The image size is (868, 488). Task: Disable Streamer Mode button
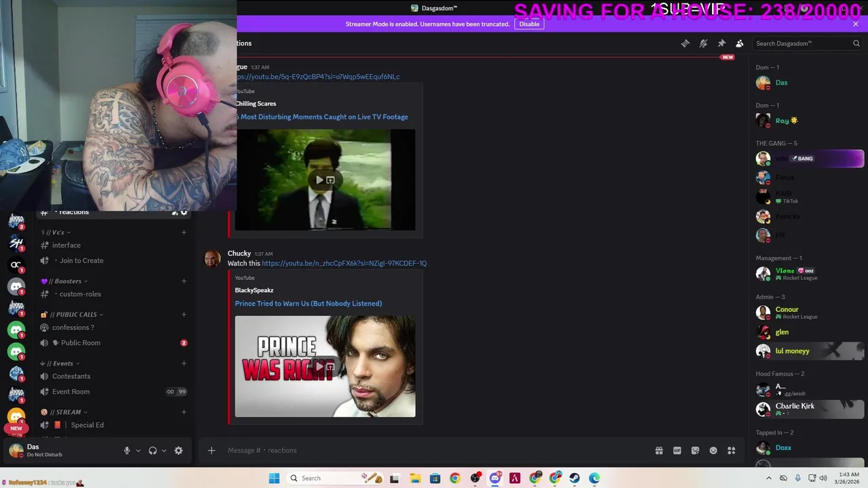click(529, 24)
